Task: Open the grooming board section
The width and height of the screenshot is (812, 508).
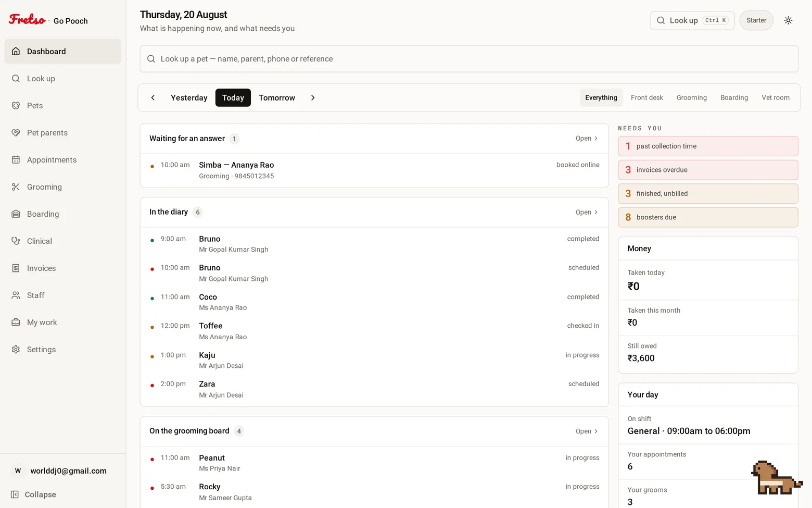Action: click(x=587, y=431)
